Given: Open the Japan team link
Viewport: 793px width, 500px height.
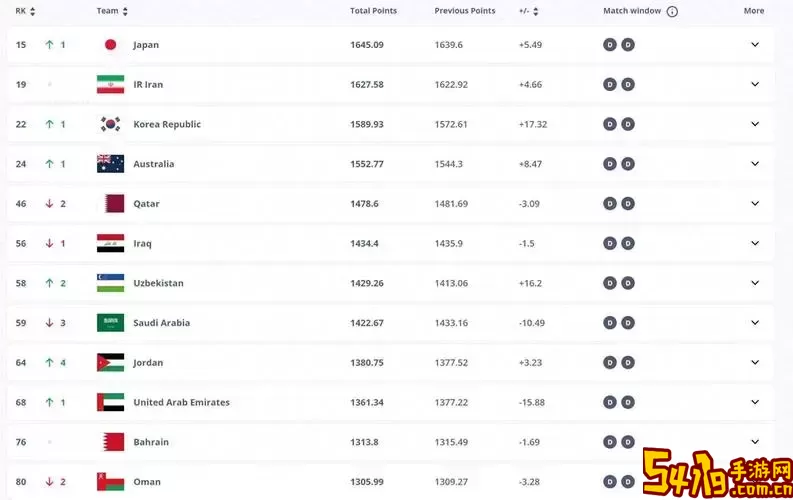Looking at the screenshot, I should point(146,45).
